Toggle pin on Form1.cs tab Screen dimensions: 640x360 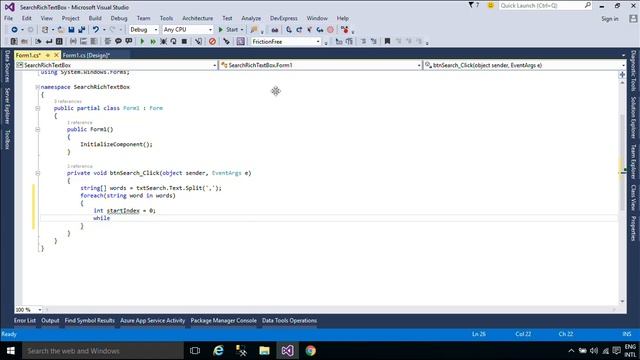48,55
